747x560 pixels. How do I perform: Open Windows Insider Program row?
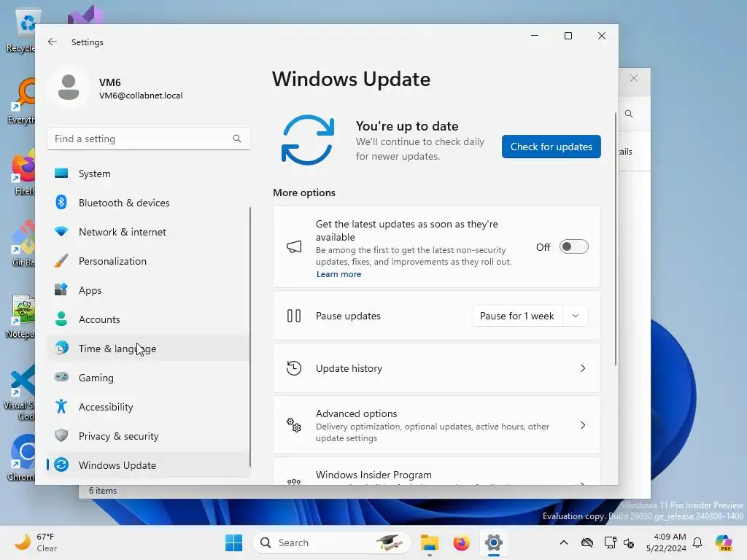tap(436, 472)
